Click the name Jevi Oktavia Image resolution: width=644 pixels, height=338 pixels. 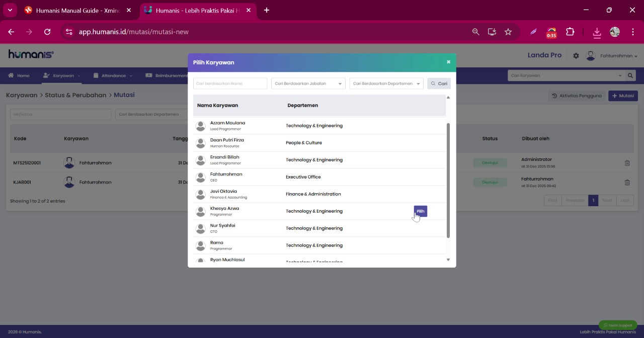point(223,191)
